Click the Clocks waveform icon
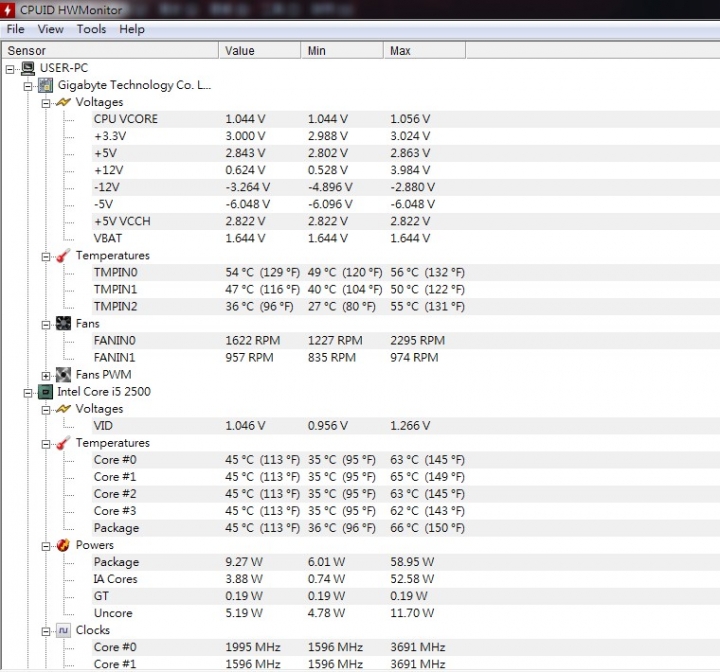720x672 pixels. coord(63,630)
